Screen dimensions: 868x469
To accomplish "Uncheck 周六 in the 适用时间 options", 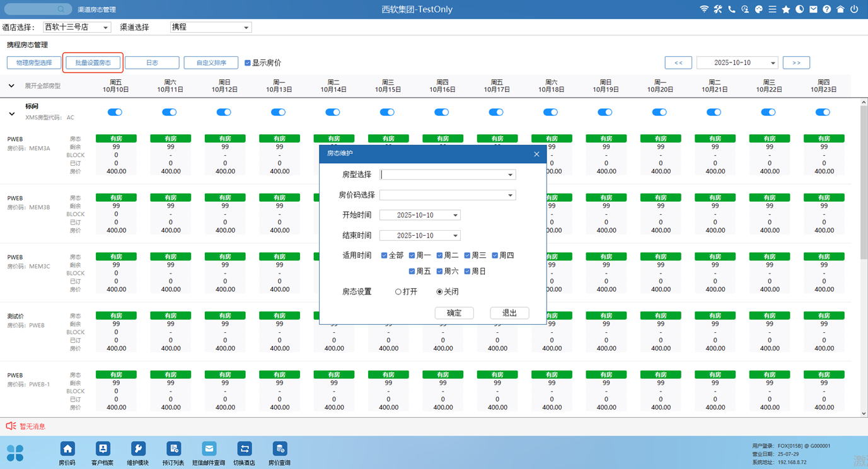I will click(x=439, y=271).
